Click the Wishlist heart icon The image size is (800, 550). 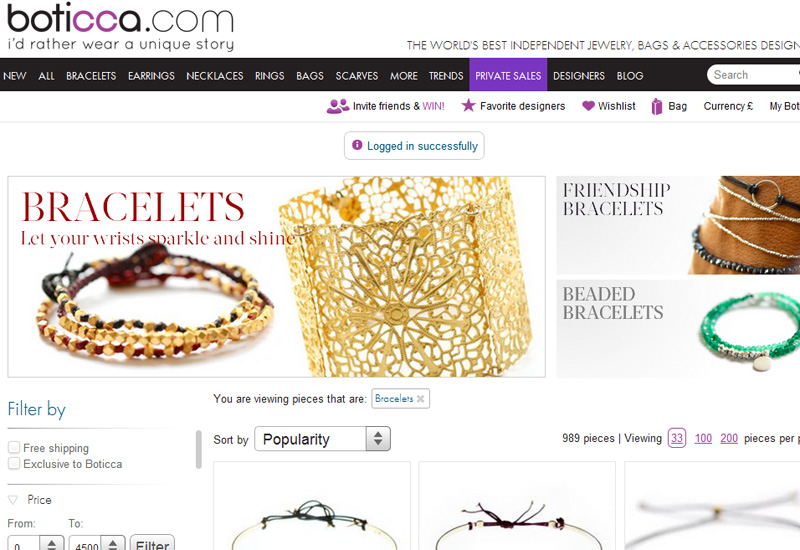588,106
